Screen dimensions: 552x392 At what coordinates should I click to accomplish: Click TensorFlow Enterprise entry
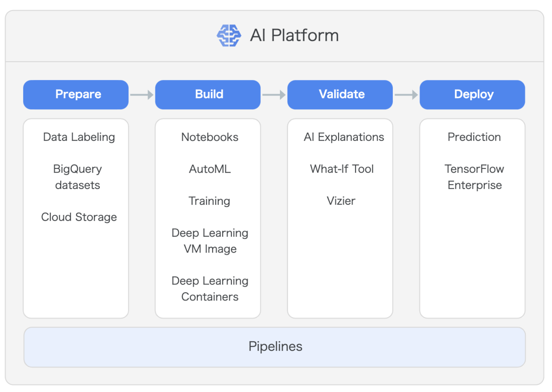tap(474, 177)
